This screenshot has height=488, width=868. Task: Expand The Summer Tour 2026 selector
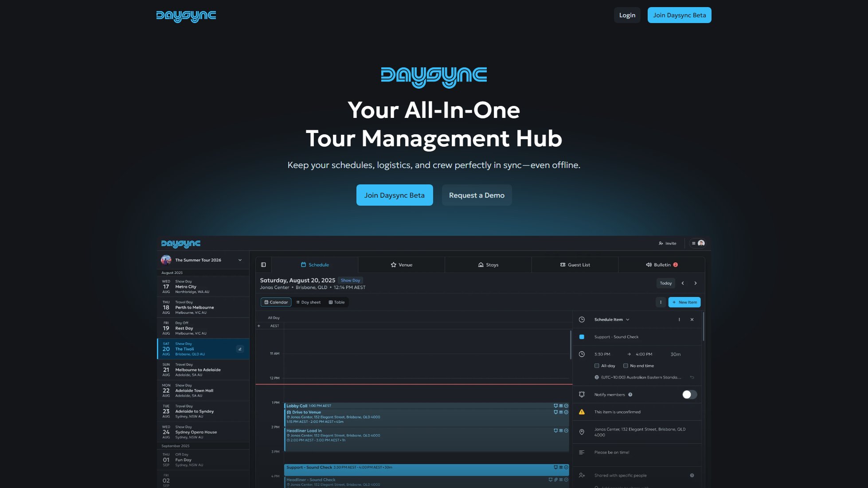241,260
